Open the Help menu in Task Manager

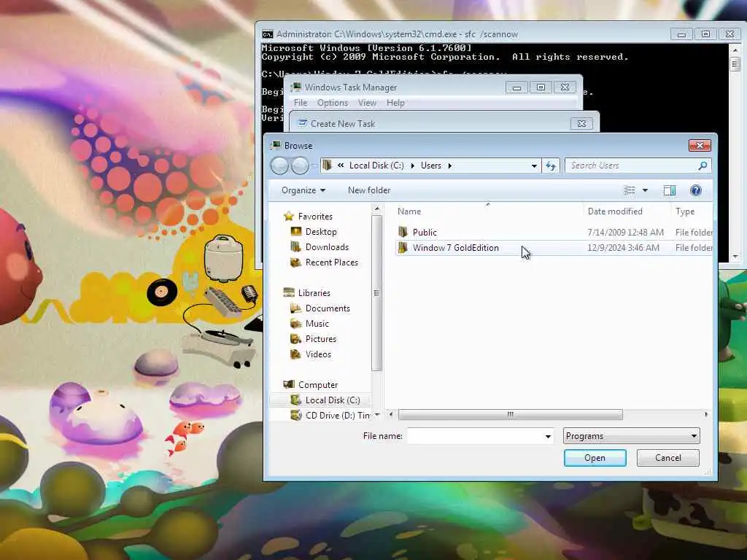pyautogui.click(x=395, y=103)
